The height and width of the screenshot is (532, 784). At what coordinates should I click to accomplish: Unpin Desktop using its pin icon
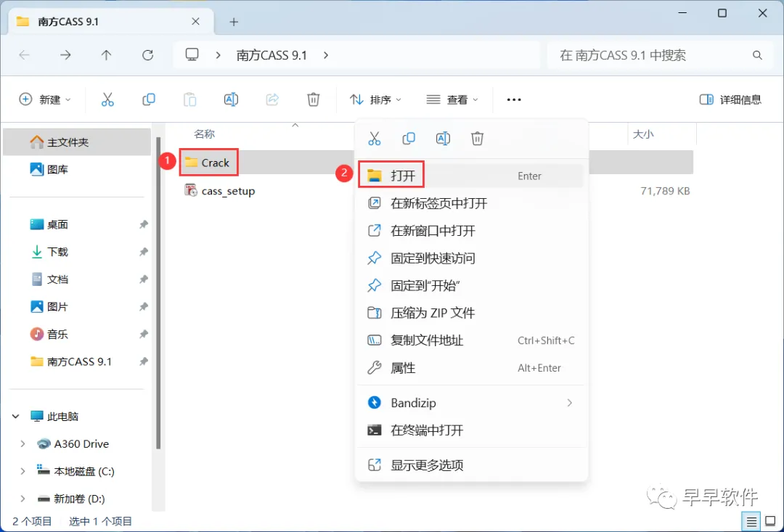point(144,224)
